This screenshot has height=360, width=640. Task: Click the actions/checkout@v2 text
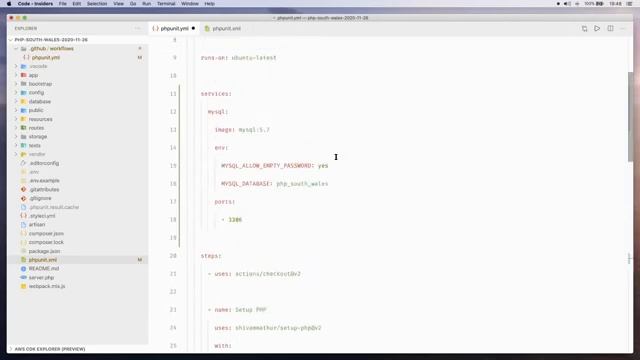coord(268,274)
